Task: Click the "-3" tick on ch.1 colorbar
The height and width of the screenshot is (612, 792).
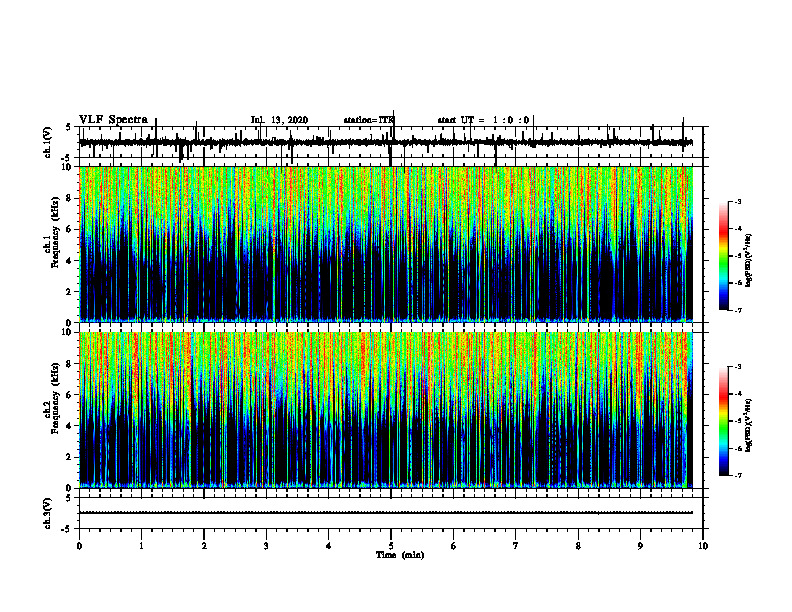Action: coord(738,201)
